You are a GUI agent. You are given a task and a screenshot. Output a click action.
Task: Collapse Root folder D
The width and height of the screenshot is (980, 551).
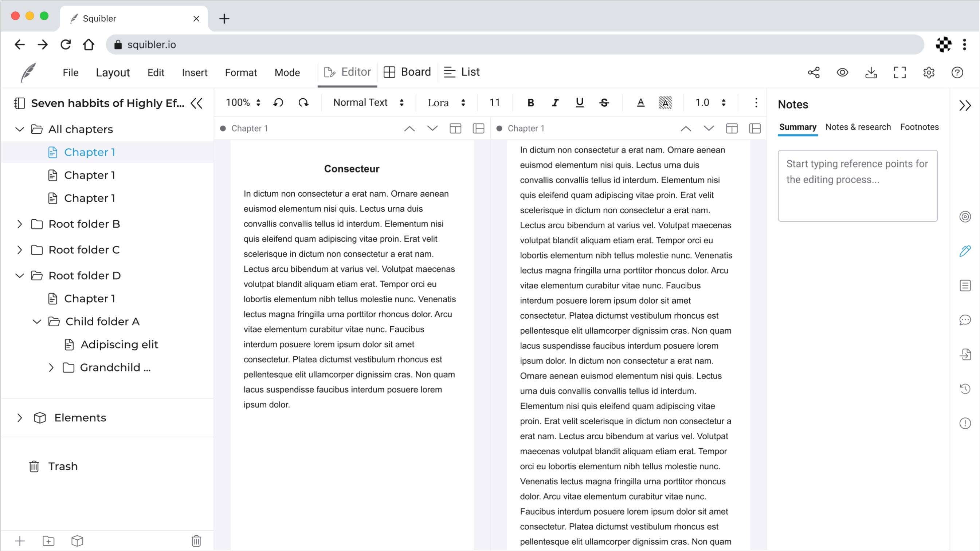pos(19,276)
